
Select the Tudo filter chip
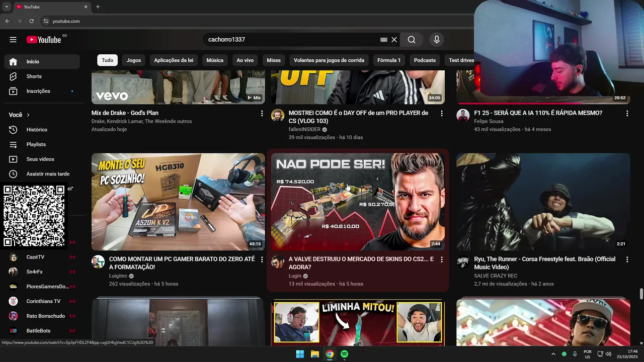(x=108, y=60)
